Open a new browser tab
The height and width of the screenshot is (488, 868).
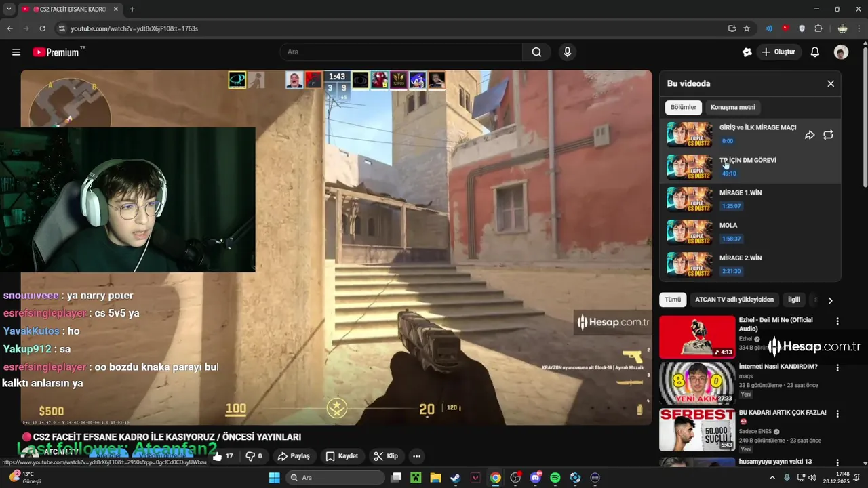coord(132,9)
